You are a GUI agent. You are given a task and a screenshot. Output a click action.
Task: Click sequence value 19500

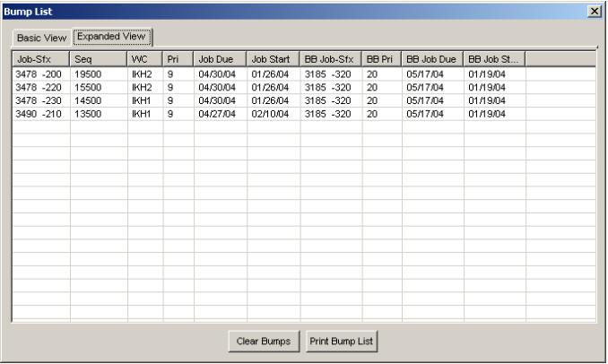tap(99, 74)
